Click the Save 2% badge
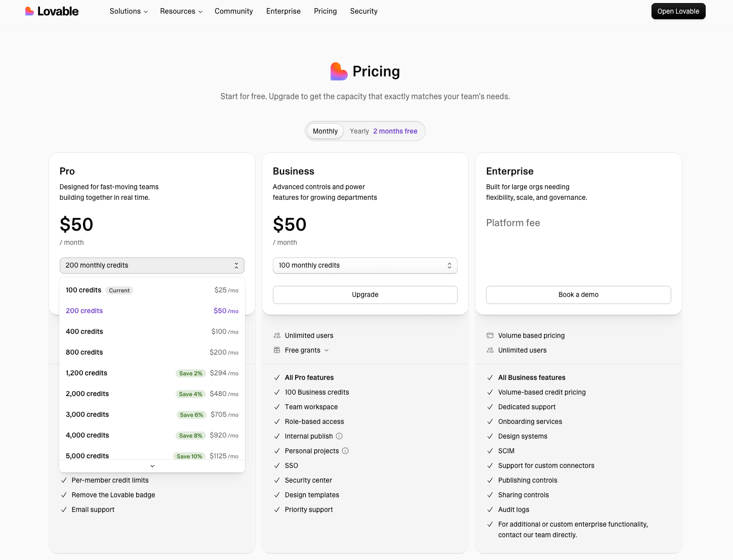The height and width of the screenshot is (560, 733). pos(191,373)
